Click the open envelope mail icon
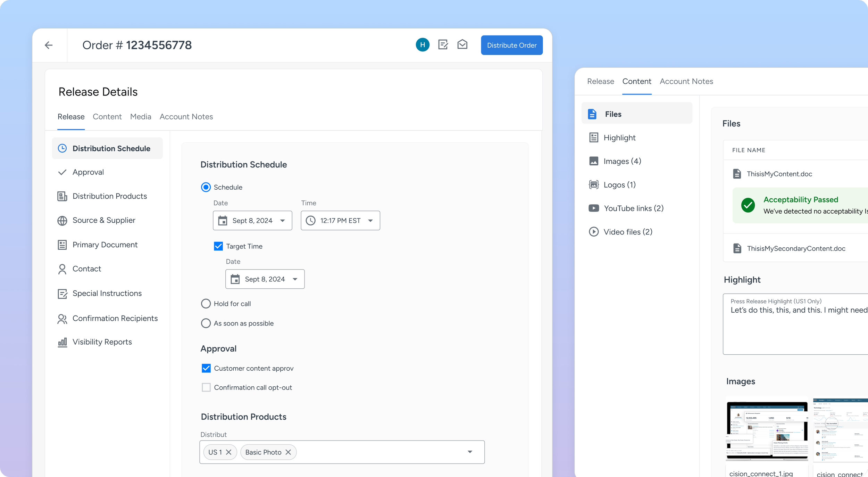Screen dimensions: 868x477 click(462, 44)
